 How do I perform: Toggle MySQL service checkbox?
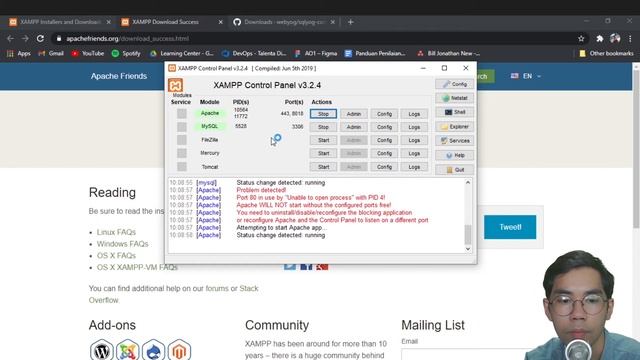click(x=182, y=127)
